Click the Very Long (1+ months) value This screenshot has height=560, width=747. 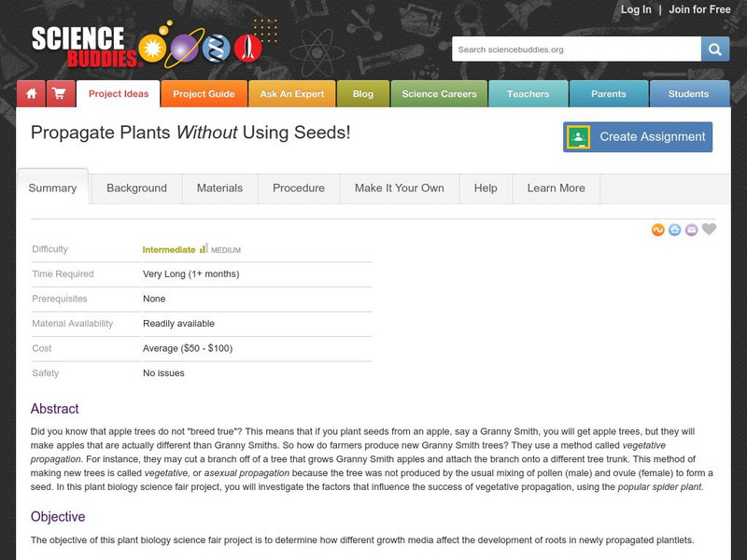click(191, 273)
